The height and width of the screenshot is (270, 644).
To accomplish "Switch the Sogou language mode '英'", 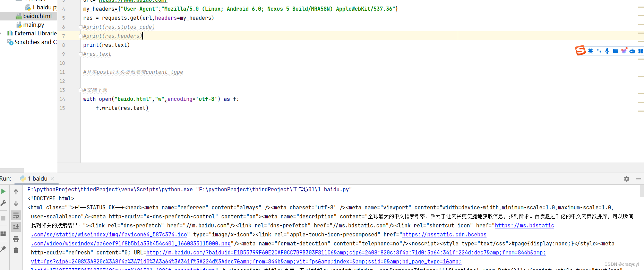I will [591, 51].
